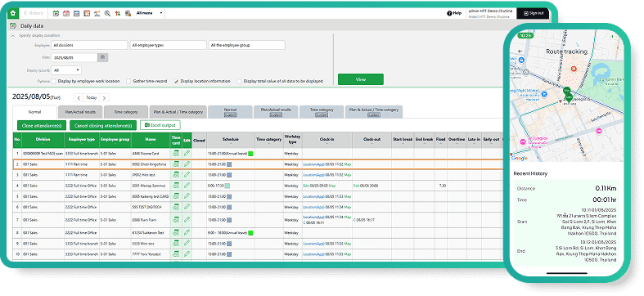The width and height of the screenshot is (644, 296).
Task: Click Excel output button
Action: (x=160, y=125)
